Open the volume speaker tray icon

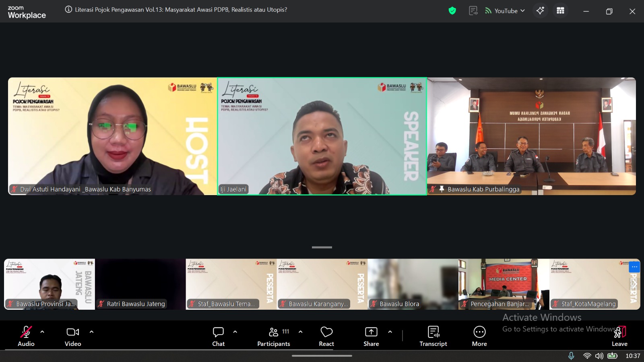pyautogui.click(x=599, y=356)
